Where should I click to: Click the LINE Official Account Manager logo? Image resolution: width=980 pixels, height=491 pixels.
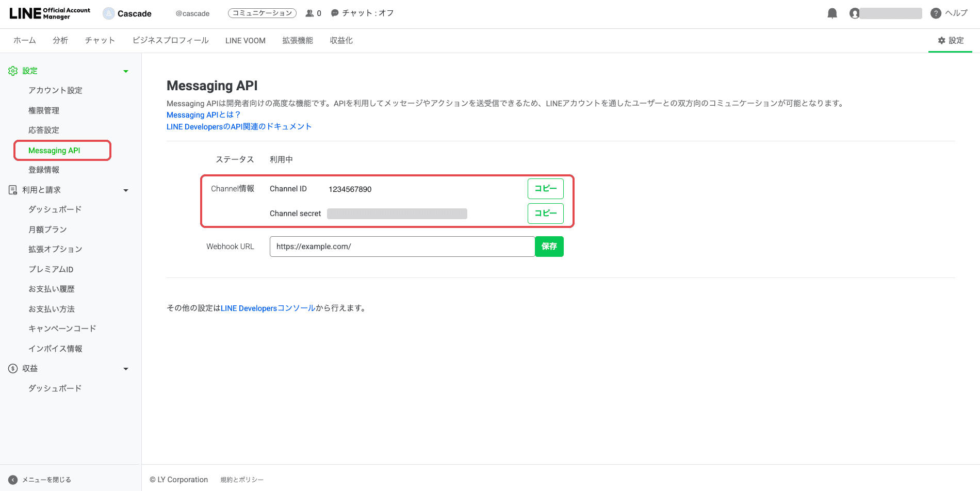coord(50,13)
